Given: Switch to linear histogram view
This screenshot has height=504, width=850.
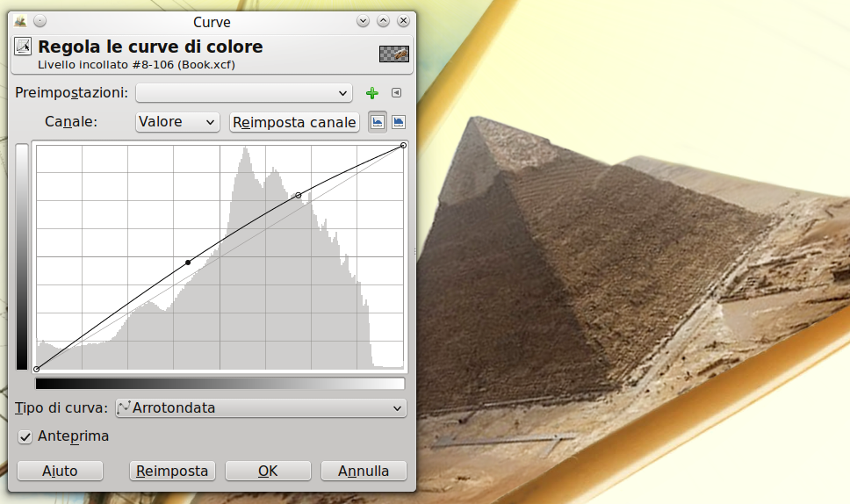Looking at the screenshot, I should tap(378, 122).
